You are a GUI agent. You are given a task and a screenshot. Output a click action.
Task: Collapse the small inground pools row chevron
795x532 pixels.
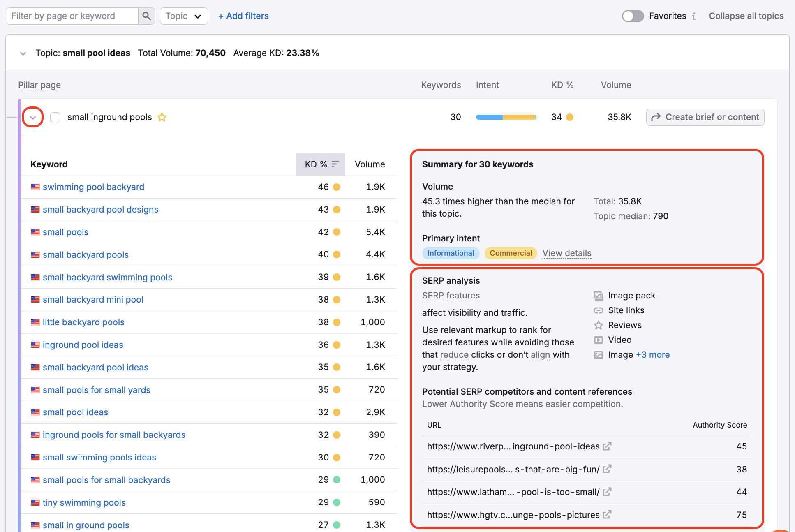[33, 117]
